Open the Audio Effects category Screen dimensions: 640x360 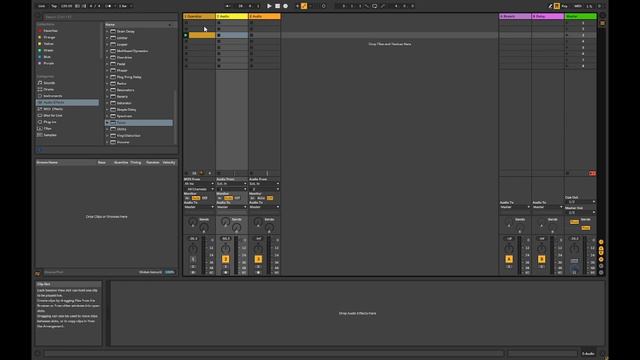pos(67,102)
